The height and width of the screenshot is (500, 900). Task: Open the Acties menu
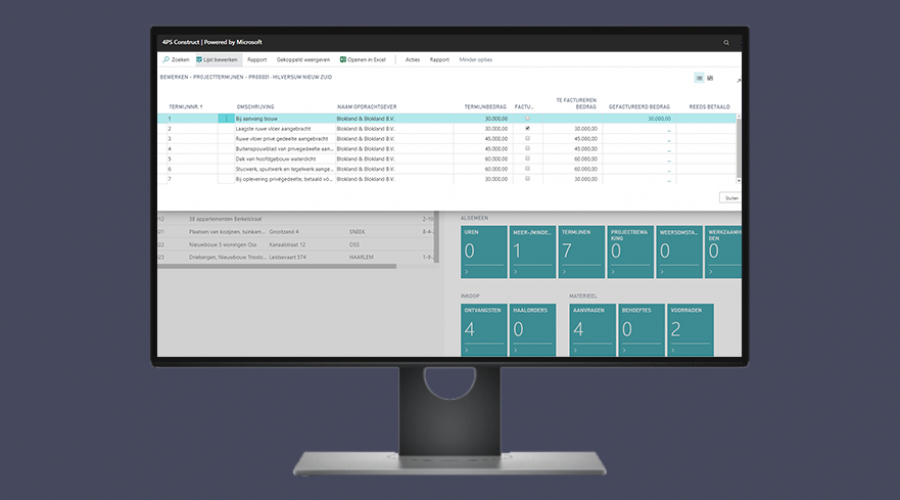412,60
